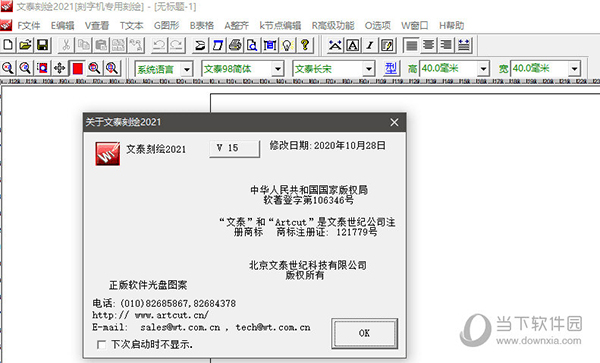The height and width of the screenshot is (363, 600).
Task: Open the O选项 menu
Action: pos(377,26)
